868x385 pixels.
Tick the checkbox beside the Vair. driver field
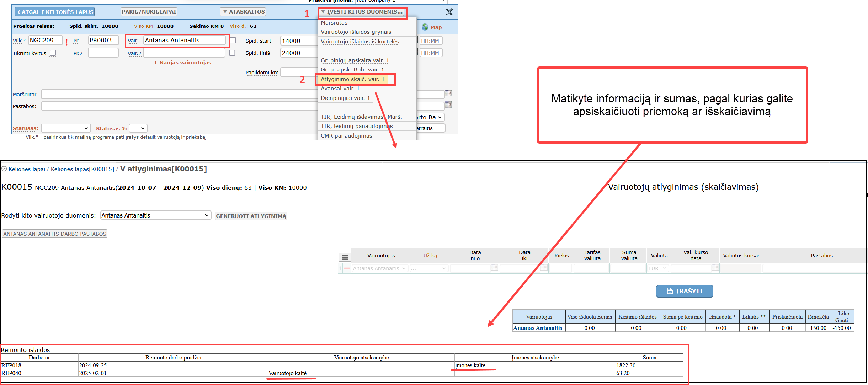coord(233,40)
